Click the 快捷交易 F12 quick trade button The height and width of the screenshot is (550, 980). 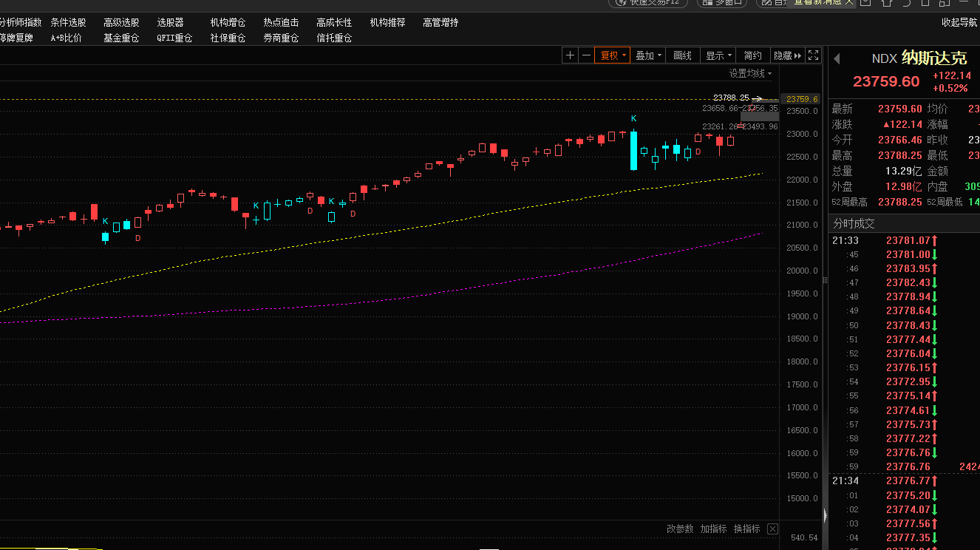(x=647, y=3)
